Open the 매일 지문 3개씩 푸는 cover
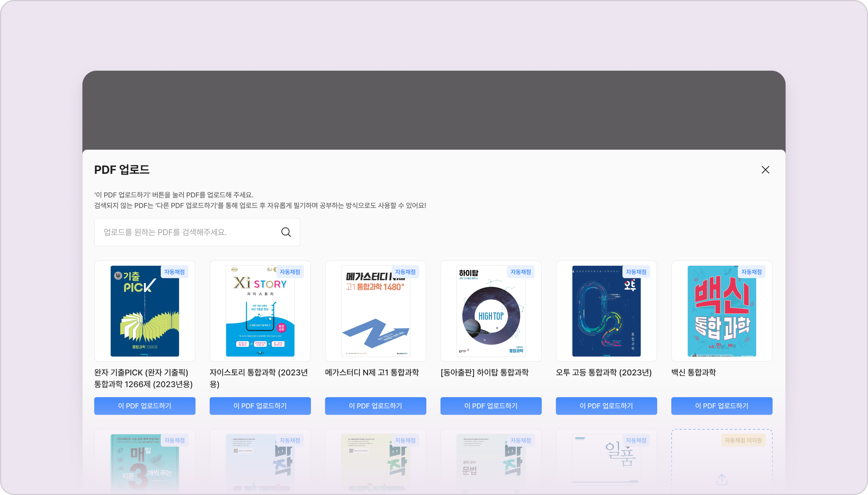 pos(145,464)
